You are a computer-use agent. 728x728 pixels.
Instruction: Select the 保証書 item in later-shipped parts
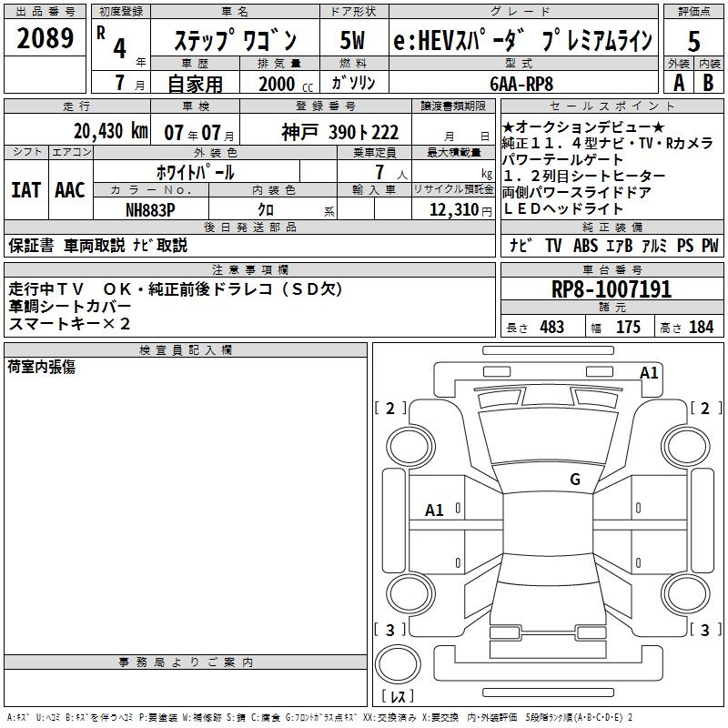[x=31, y=245]
